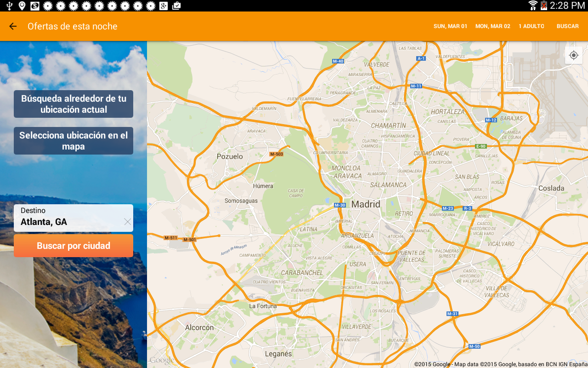This screenshot has width=588, height=368.
Task: Select the Casa de Campo park label
Action: (296, 193)
